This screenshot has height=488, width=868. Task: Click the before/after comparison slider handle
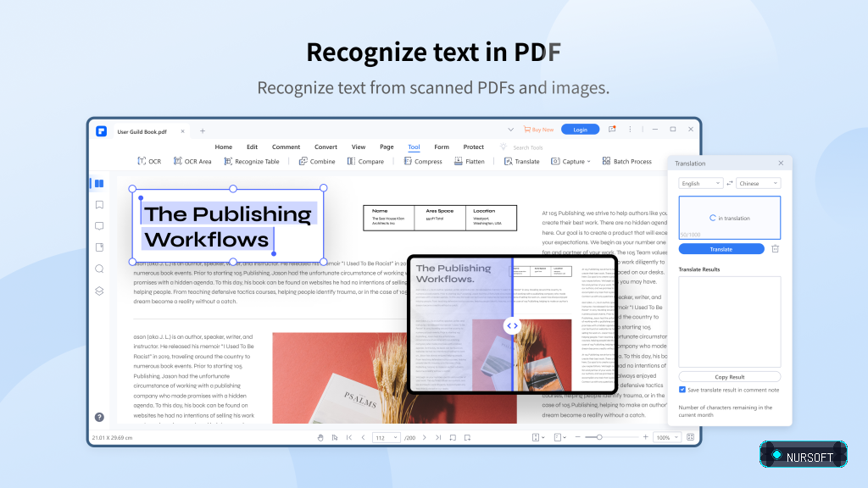point(513,326)
